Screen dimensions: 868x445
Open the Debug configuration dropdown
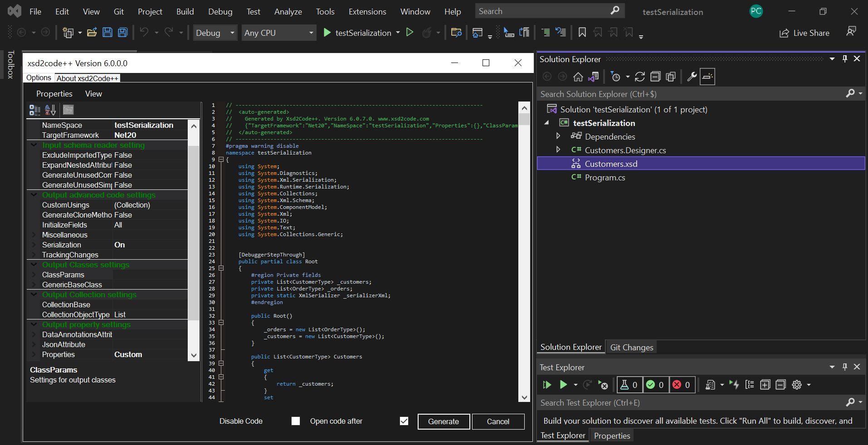pos(215,33)
